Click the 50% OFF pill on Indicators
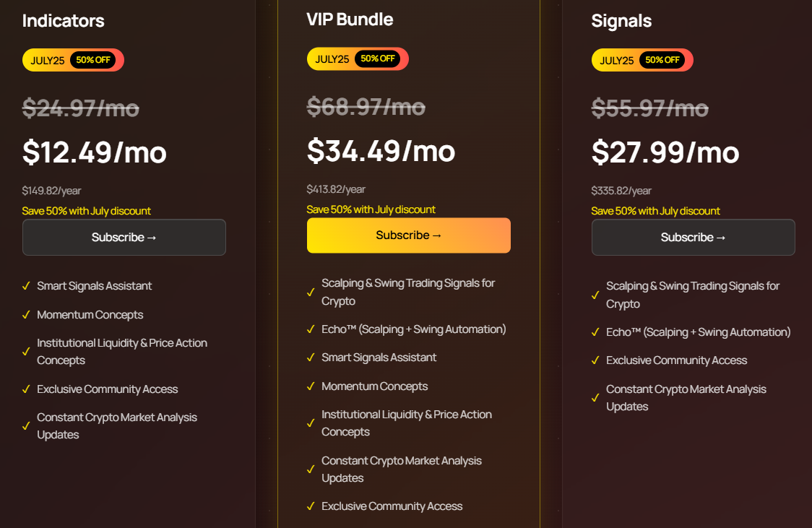The width and height of the screenshot is (812, 528). pos(94,60)
